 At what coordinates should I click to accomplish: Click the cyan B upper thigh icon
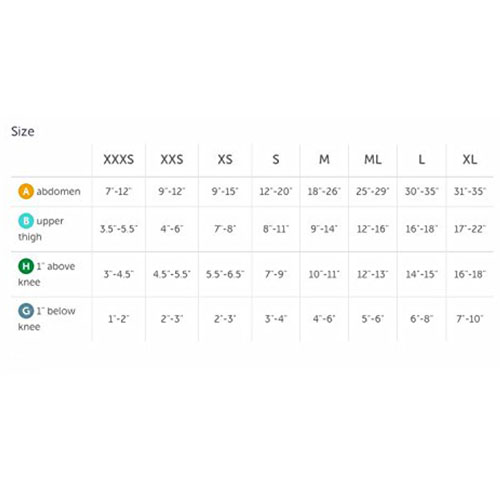click(26, 221)
